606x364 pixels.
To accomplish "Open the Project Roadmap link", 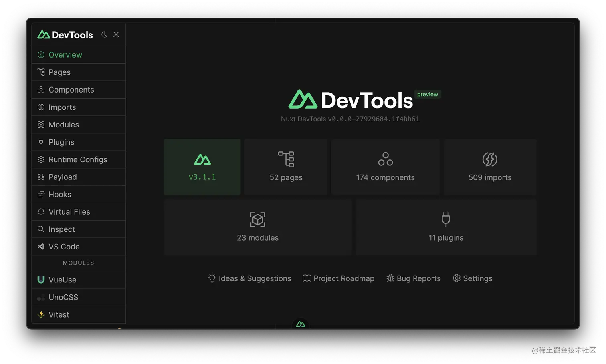I will [338, 278].
